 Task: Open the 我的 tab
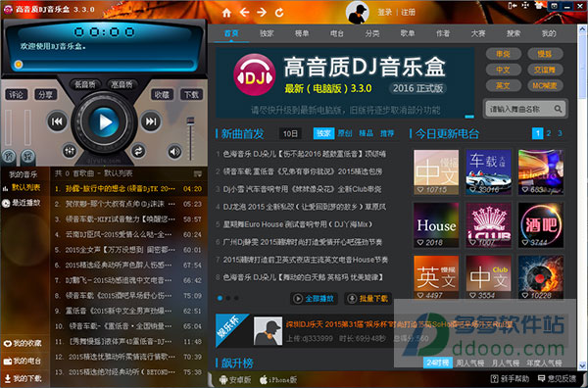(549, 33)
